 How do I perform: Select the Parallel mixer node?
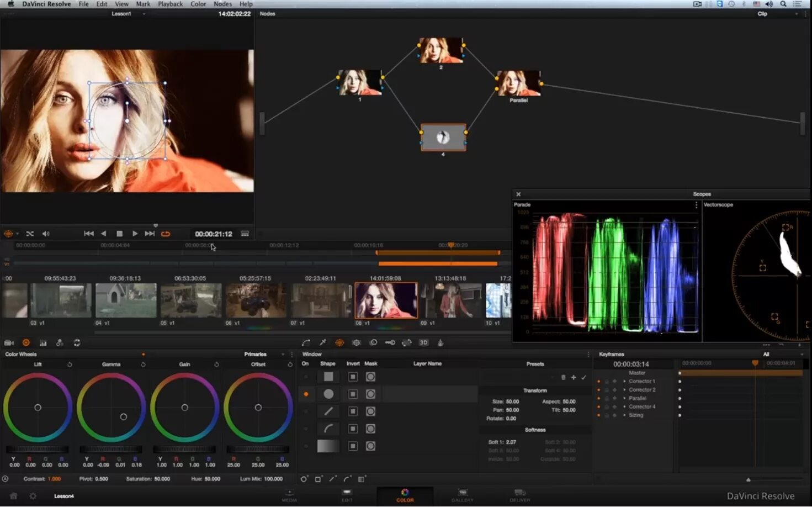518,83
